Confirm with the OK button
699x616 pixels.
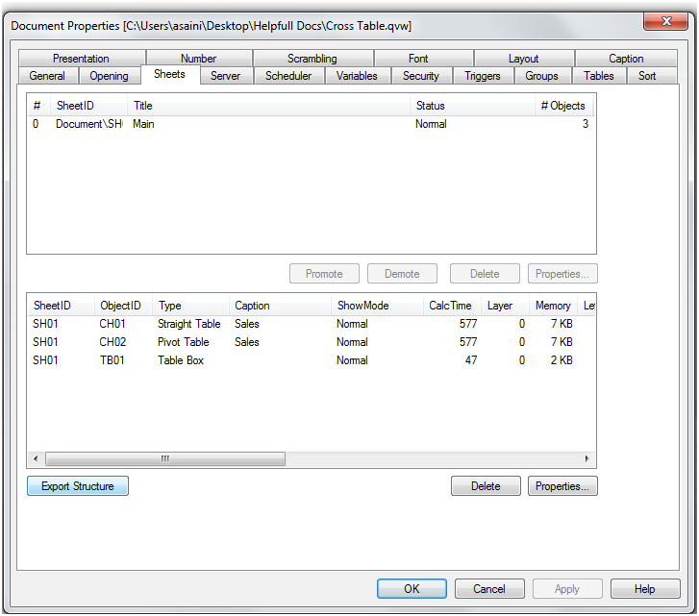coord(412,589)
